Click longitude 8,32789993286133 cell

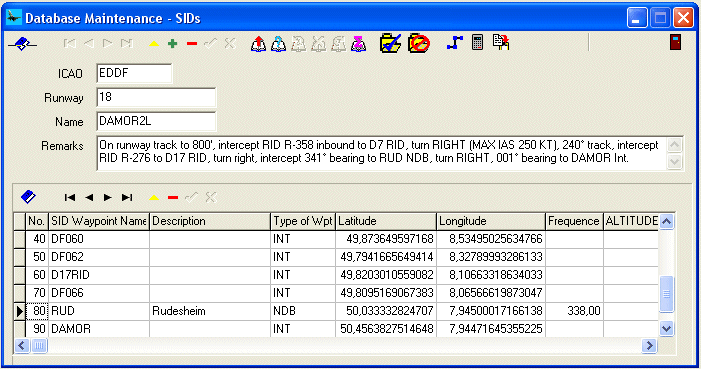491,257
